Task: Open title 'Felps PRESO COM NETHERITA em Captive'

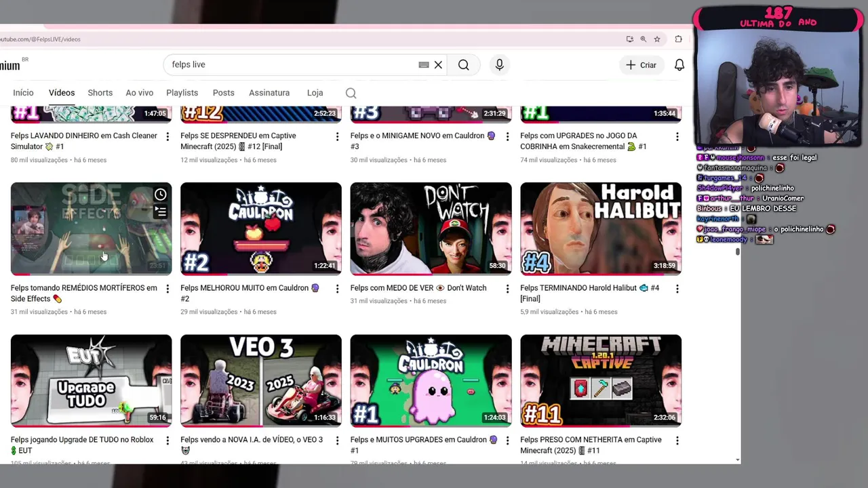Action: [591, 445]
